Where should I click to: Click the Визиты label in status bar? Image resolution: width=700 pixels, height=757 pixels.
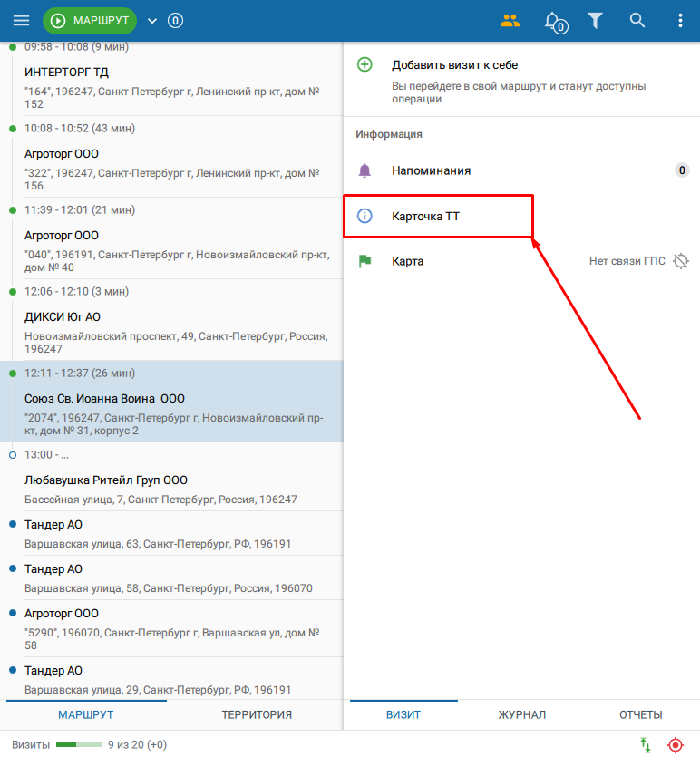31,745
